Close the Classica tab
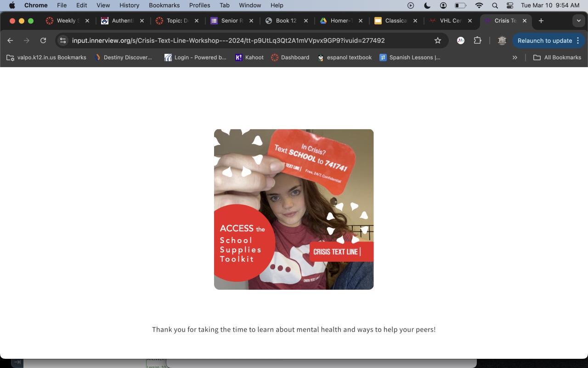The image size is (588, 368). pos(415,21)
